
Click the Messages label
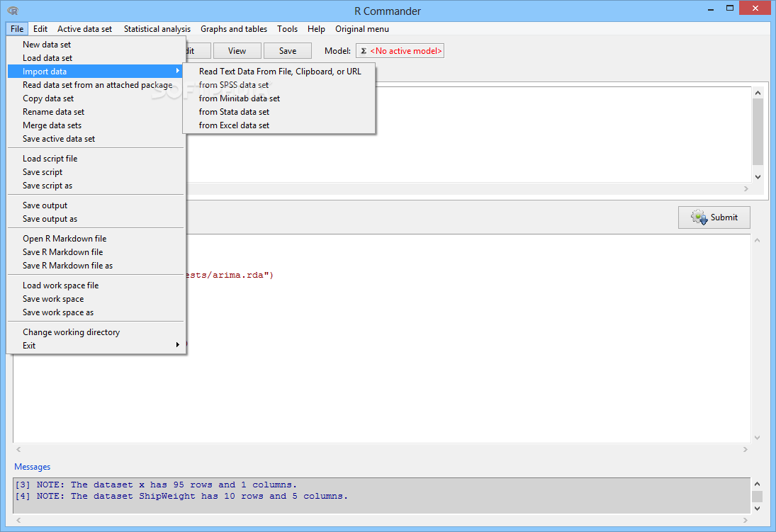click(32, 467)
